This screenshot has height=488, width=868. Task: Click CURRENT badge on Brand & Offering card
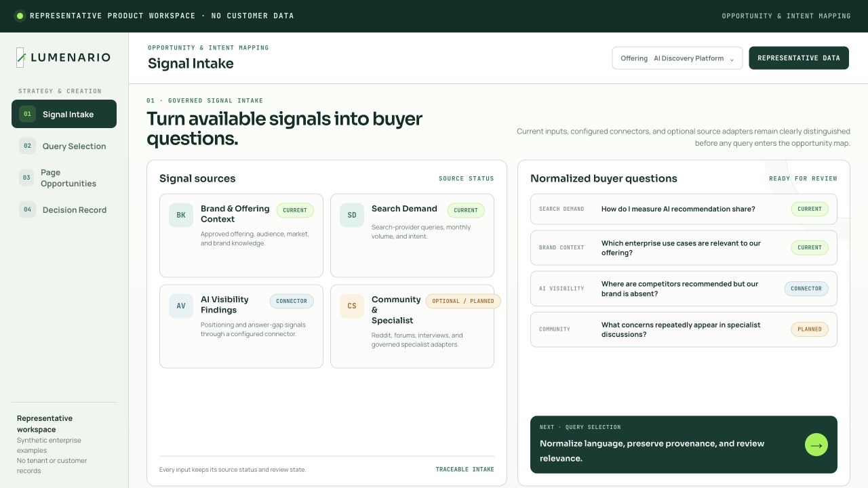295,210
